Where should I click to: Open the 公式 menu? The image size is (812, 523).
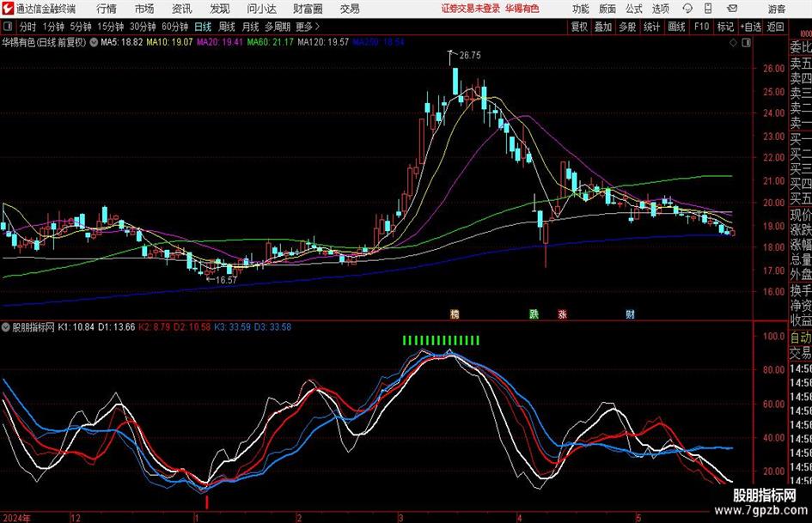pos(633,9)
